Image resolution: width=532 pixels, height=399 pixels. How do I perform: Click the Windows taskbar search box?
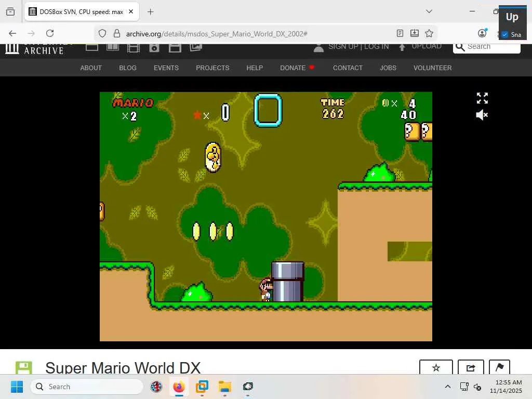tap(87, 387)
